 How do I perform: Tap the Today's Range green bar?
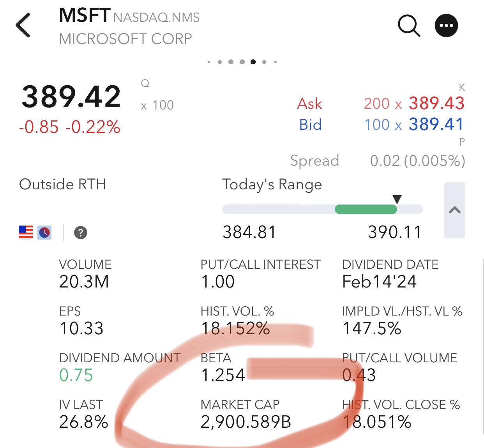pyautogui.click(x=366, y=209)
